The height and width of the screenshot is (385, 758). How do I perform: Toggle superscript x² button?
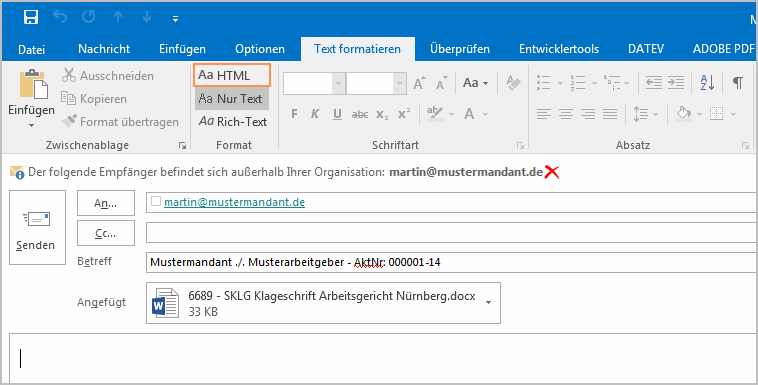404,114
